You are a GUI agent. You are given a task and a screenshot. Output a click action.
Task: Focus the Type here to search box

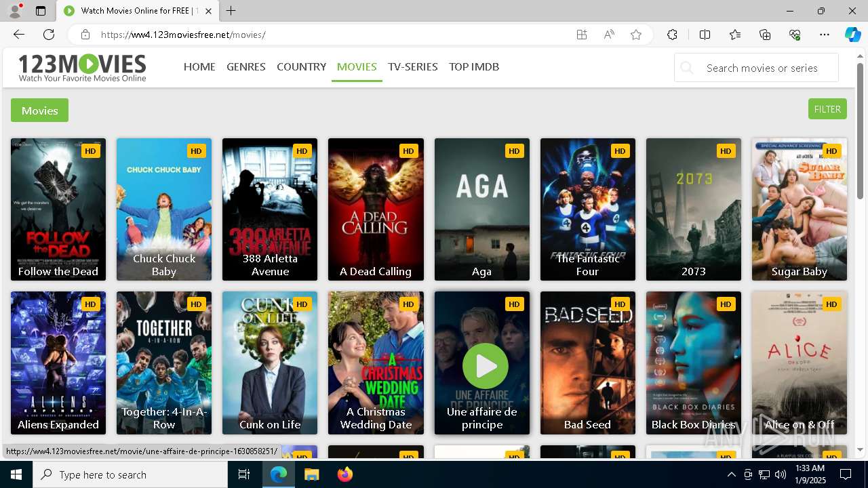pos(130,474)
